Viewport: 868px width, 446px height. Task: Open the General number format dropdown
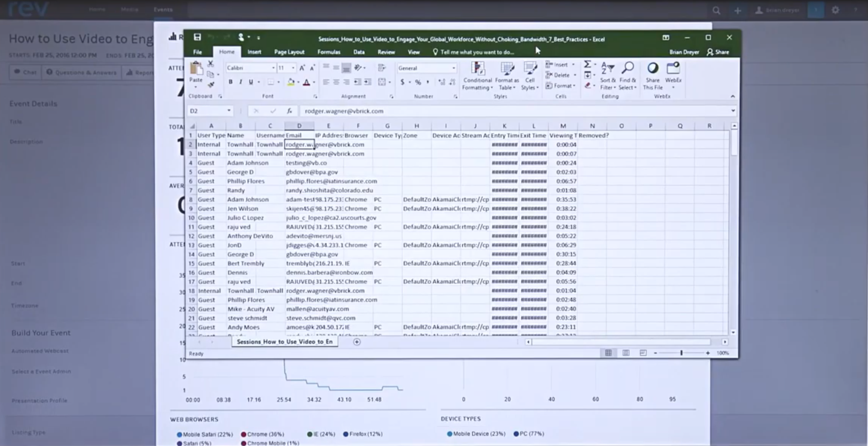tap(453, 68)
